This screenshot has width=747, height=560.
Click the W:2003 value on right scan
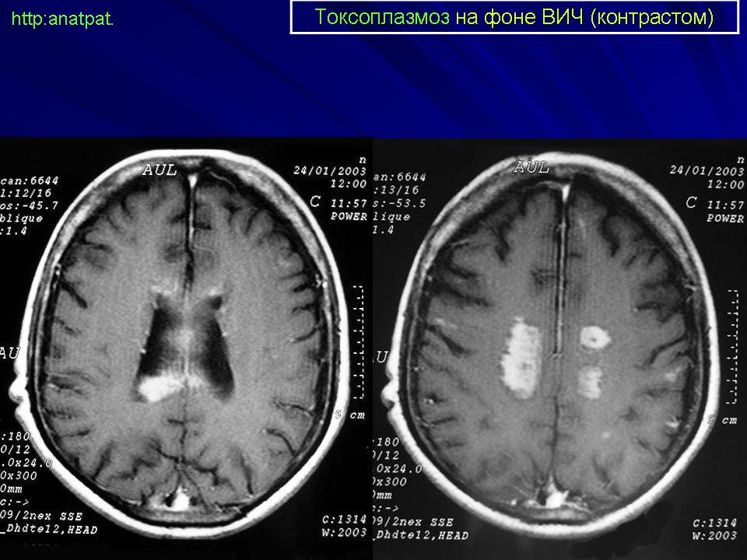(714, 535)
